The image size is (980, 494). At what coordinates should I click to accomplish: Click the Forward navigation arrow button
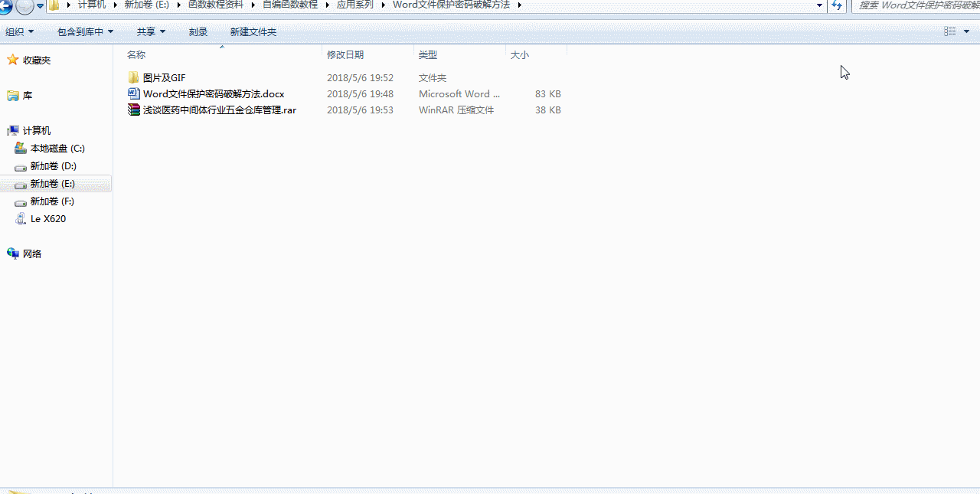pyautogui.click(x=24, y=6)
